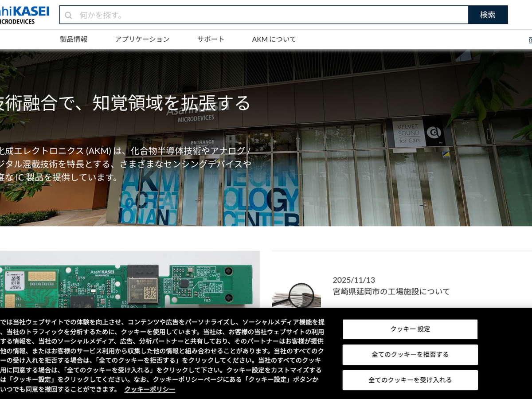532x399 pixels.
Task: Click the magnifier icon inside search box
Action: click(69, 15)
